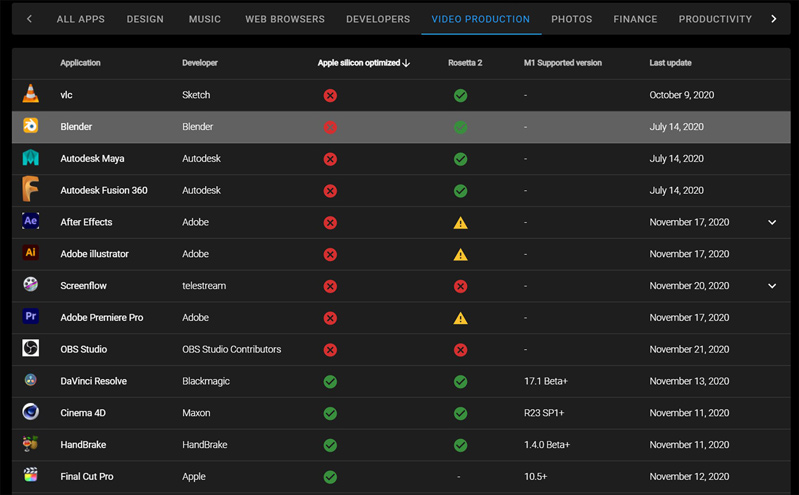Screen dimensions: 799x495
Task: Click DaVinci Resolve's green Apple silicon checkmark
Action: (330, 381)
